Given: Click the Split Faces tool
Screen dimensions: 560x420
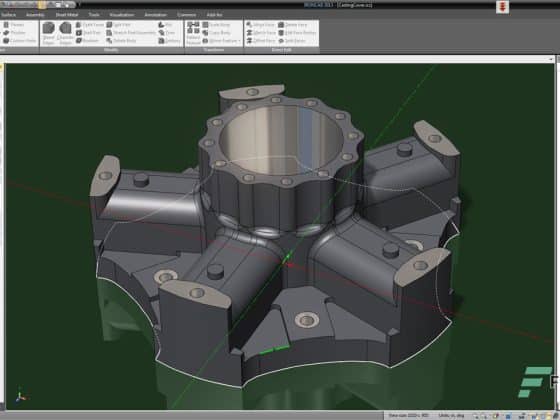Looking at the screenshot, I should tap(292, 41).
